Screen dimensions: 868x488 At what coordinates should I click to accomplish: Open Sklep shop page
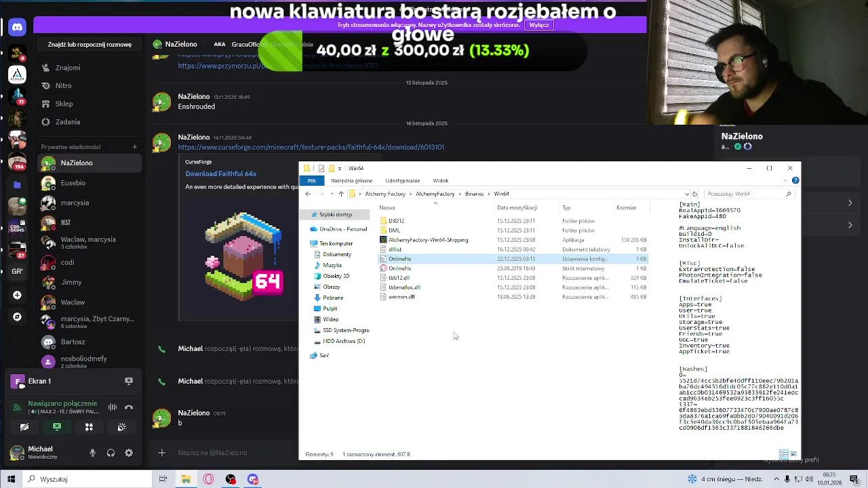point(90,104)
